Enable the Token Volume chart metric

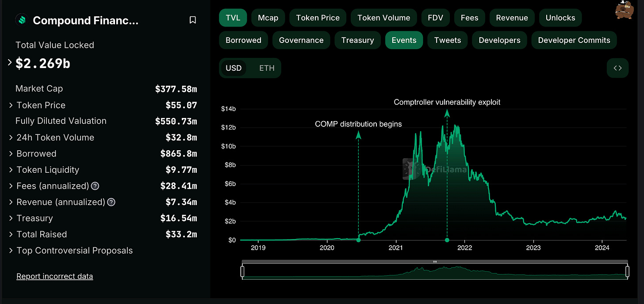tap(383, 18)
